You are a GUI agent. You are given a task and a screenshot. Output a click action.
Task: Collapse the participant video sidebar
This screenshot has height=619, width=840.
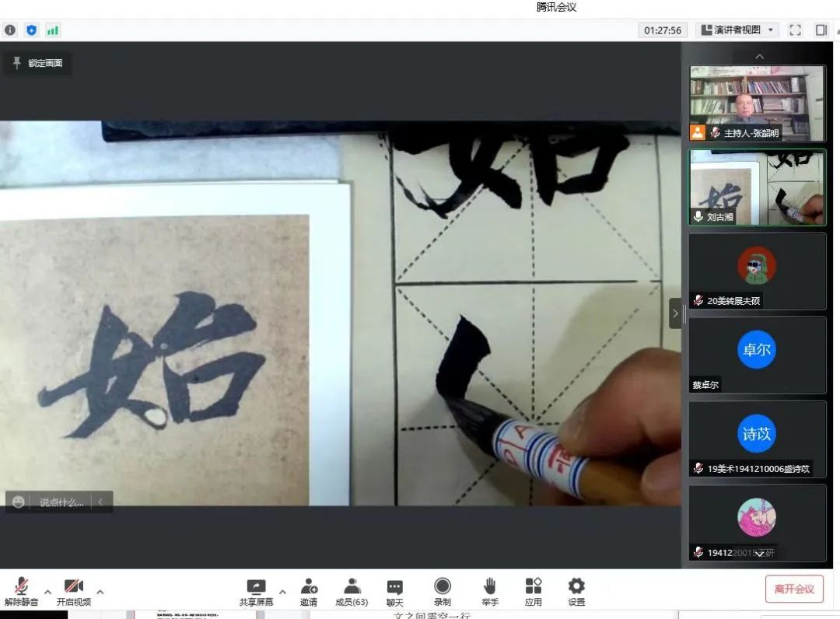[x=674, y=314]
